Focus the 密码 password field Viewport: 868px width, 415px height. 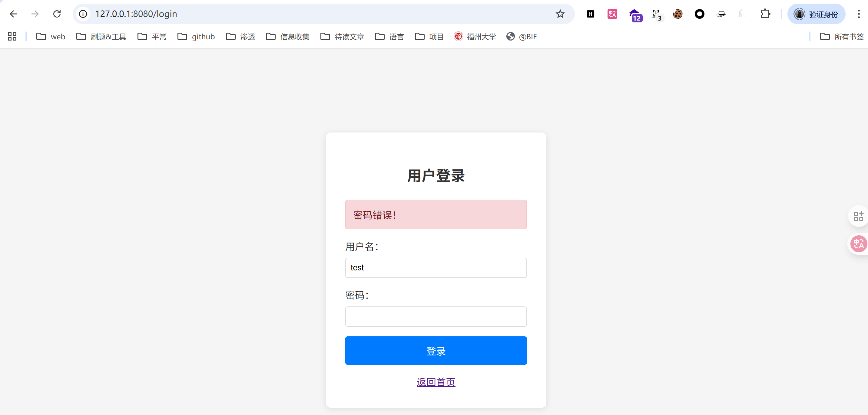click(436, 316)
